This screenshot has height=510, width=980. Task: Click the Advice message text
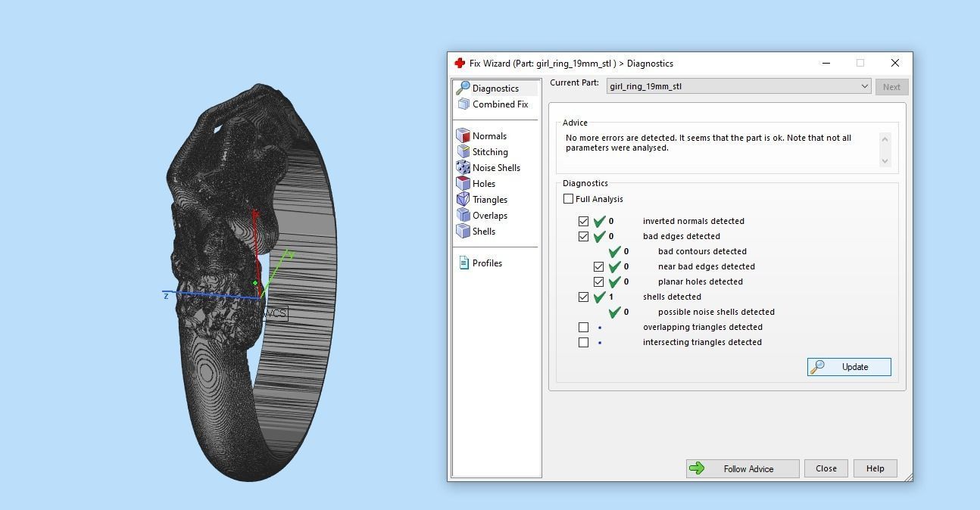[708, 142]
